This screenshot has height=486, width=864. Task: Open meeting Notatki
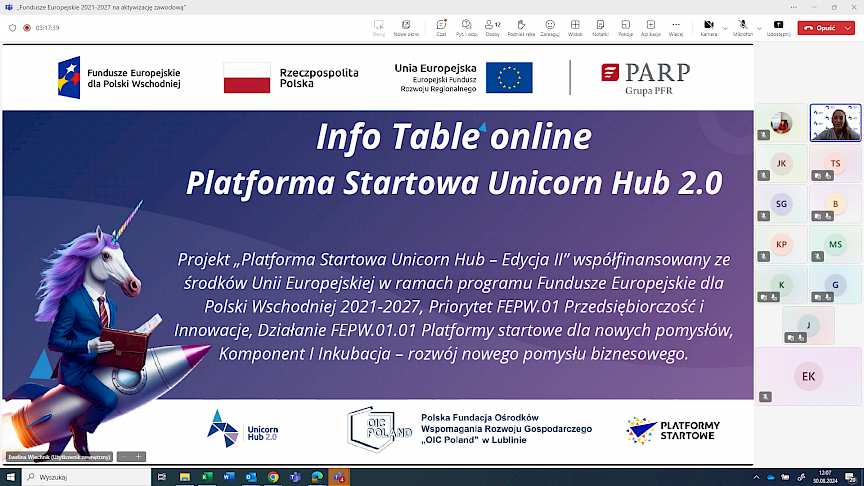pos(600,28)
